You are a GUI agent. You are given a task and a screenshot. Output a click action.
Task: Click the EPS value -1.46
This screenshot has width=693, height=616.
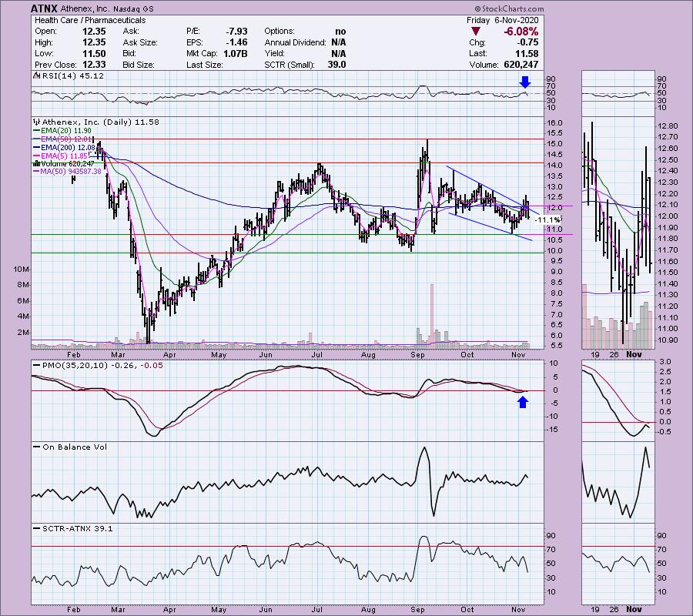tap(236, 42)
